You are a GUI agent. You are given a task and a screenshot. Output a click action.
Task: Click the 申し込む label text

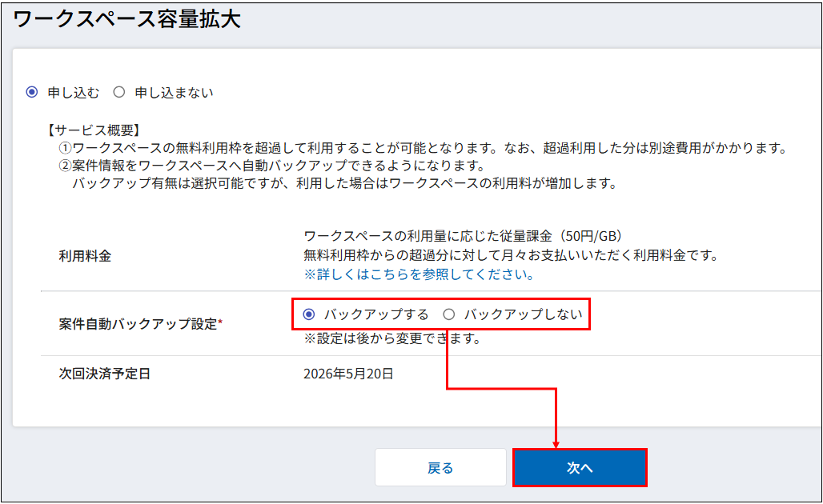pos(74,92)
